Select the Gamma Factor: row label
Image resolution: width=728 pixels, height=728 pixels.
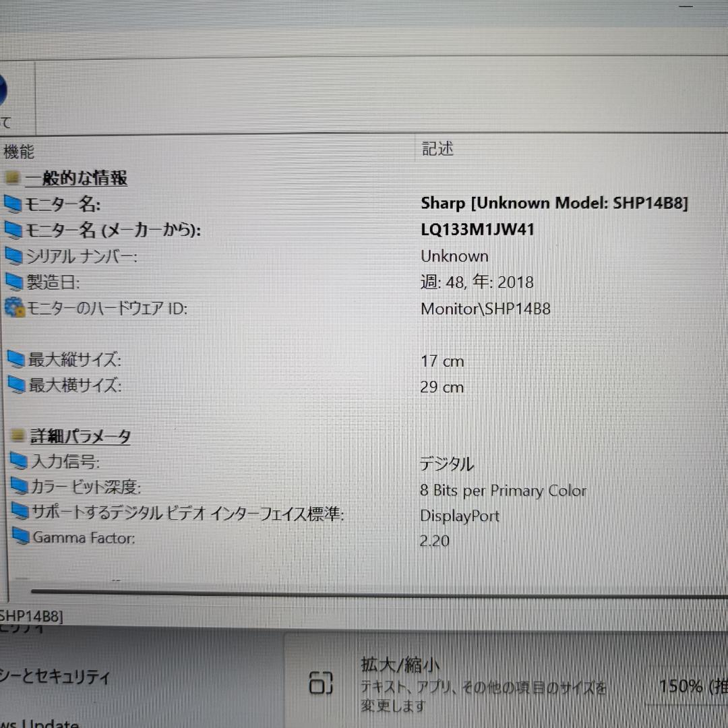point(84,538)
